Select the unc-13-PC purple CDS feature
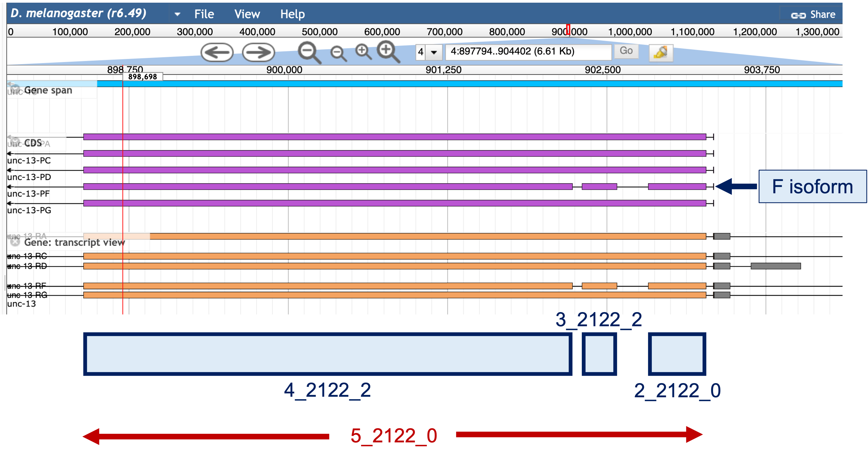The width and height of the screenshot is (868, 460). click(395, 154)
